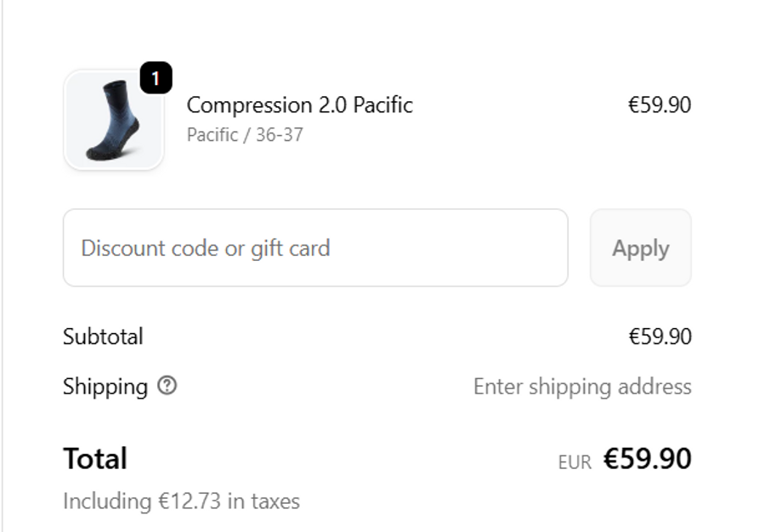765x532 pixels.
Task: Click the €59.90 subtotal amount
Action: point(660,337)
